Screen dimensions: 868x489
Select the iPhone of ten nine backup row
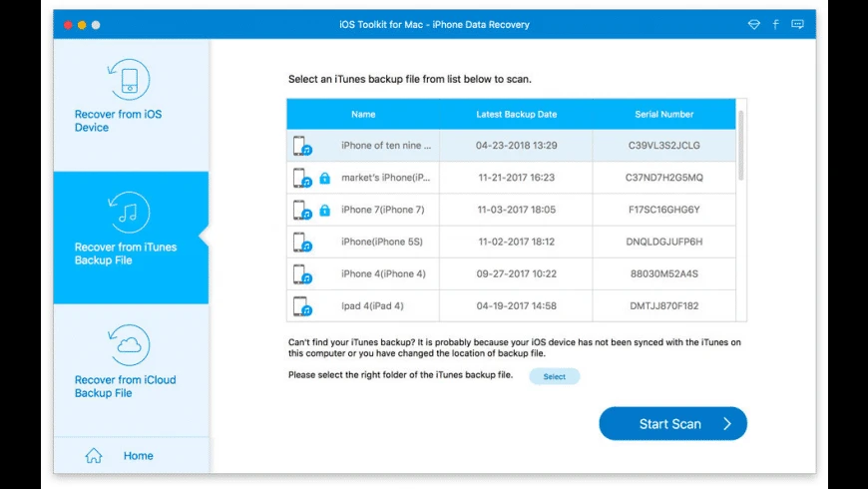tap(511, 146)
